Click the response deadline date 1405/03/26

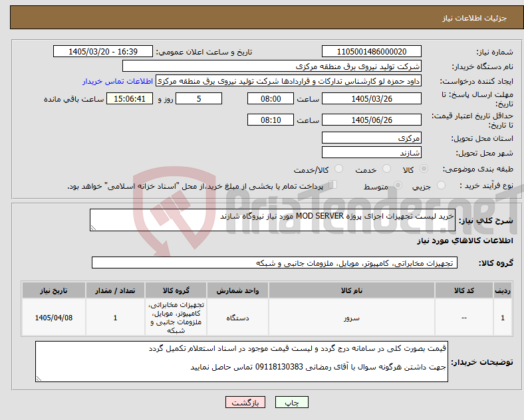(x=372, y=98)
